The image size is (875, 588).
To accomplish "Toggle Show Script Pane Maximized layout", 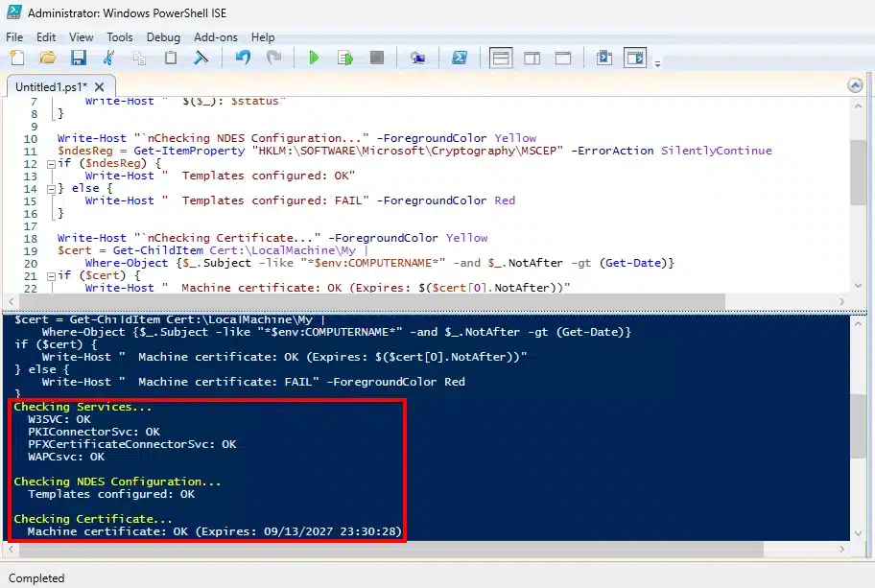I will [563, 59].
